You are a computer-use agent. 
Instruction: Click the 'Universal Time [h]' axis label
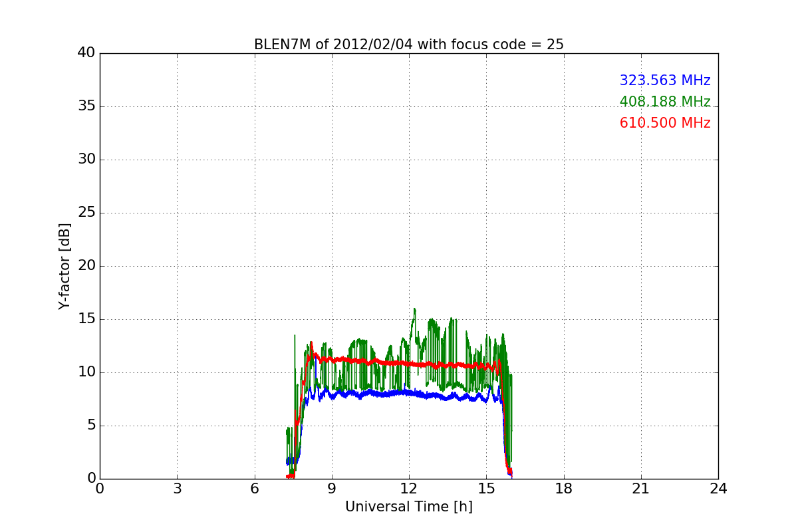[x=408, y=507]
